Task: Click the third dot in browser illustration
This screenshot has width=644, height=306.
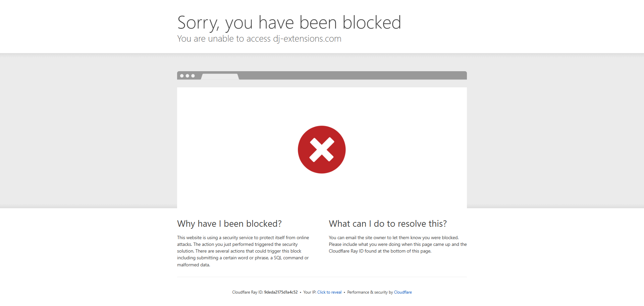Action: (193, 76)
